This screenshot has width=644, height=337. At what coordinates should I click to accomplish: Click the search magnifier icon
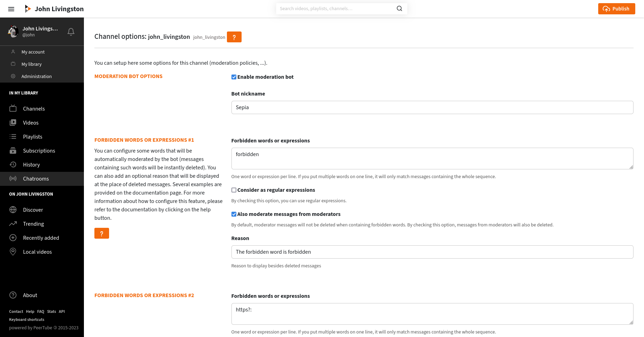(x=399, y=9)
